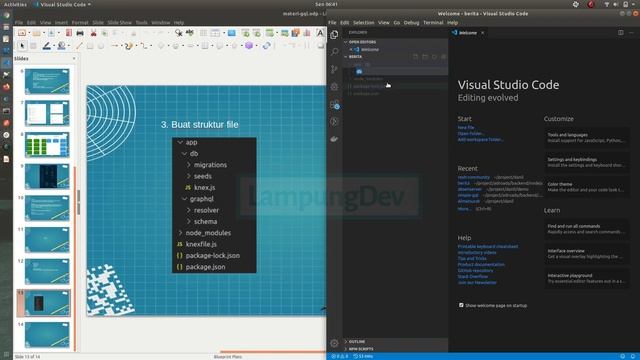Click the New Folder icon in BERITA explorer header
Image resolution: width=640 pixels, height=360 pixels.
(425, 57)
